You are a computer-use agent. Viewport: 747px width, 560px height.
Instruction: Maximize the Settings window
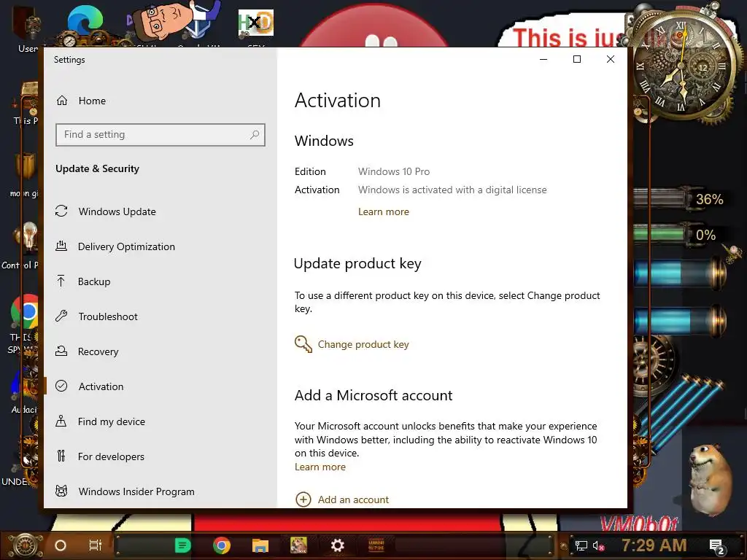point(577,59)
